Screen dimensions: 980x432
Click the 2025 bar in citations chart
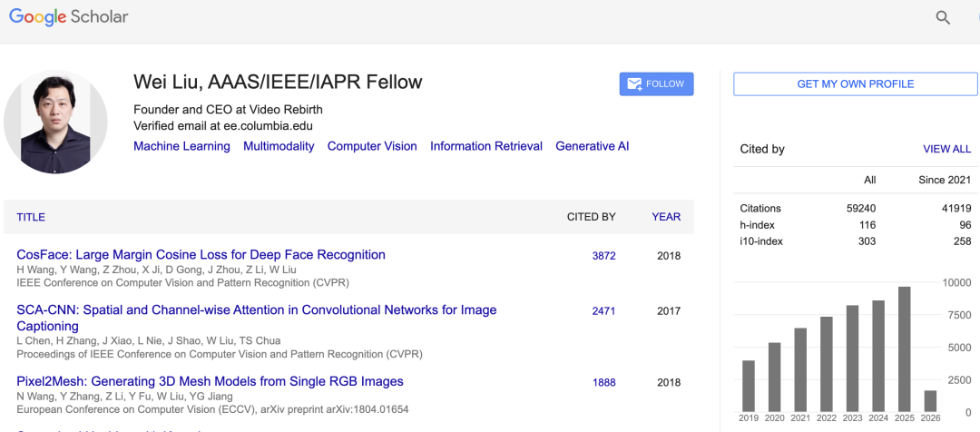pos(904,349)
